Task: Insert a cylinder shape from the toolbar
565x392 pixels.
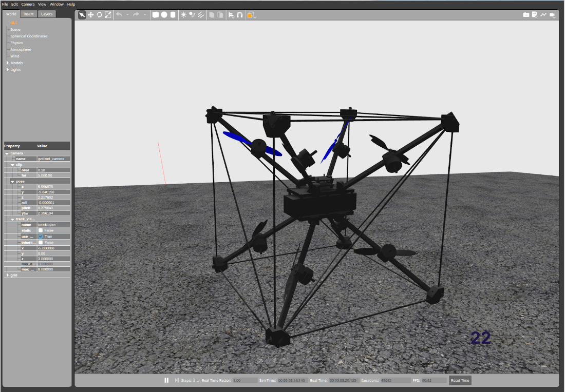Action: point(173,15)
